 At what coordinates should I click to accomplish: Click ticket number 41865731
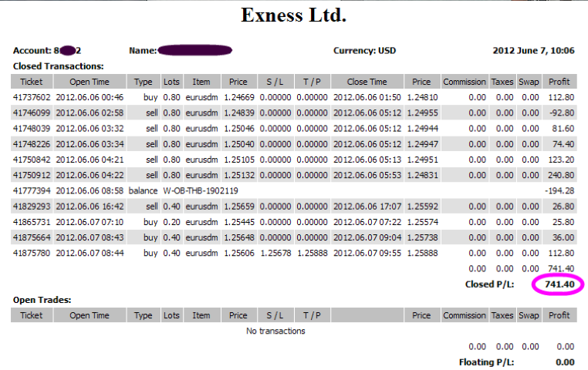32,222
